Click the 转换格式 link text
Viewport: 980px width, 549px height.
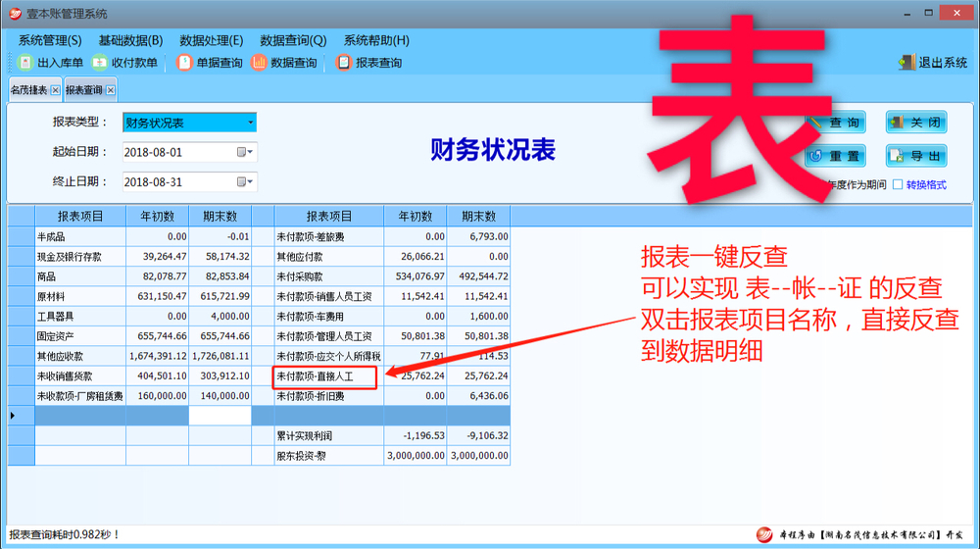click(x=926, y=184)
